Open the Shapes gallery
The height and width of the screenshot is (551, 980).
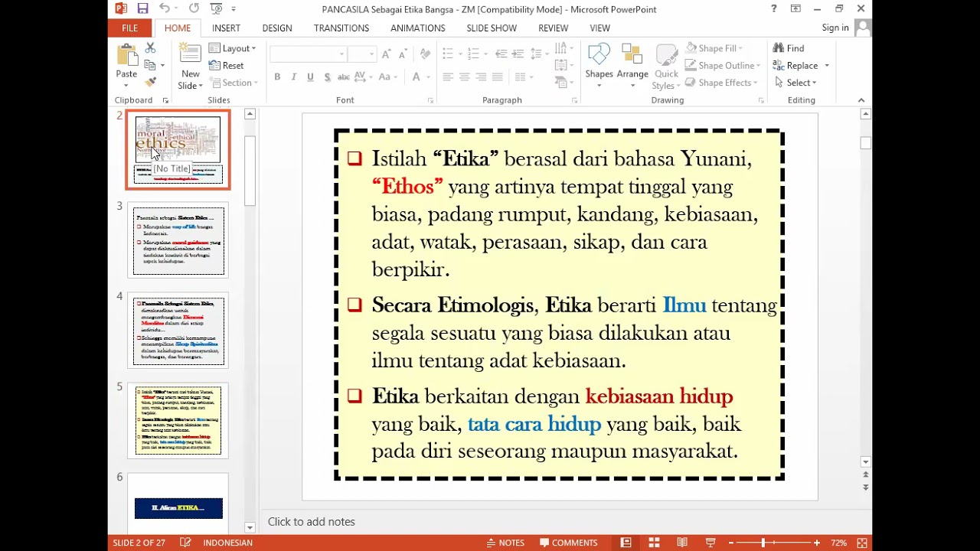599,66
